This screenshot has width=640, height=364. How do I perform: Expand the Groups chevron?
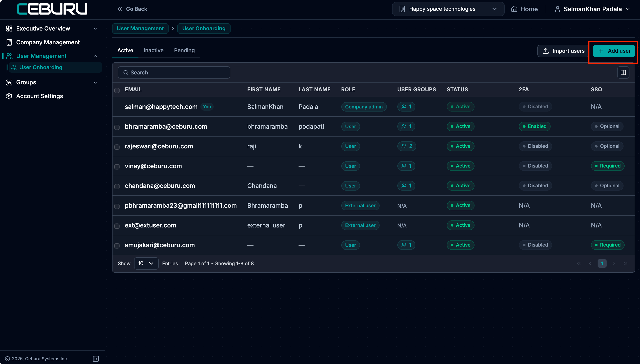tap(95, 82)
